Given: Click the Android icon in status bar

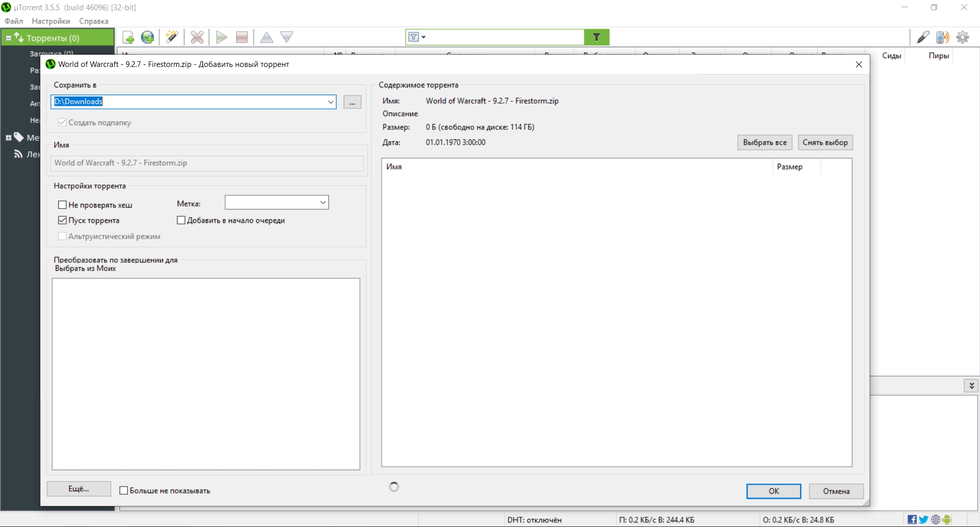Looking at the screenshot, I should [x=947, y=520].
